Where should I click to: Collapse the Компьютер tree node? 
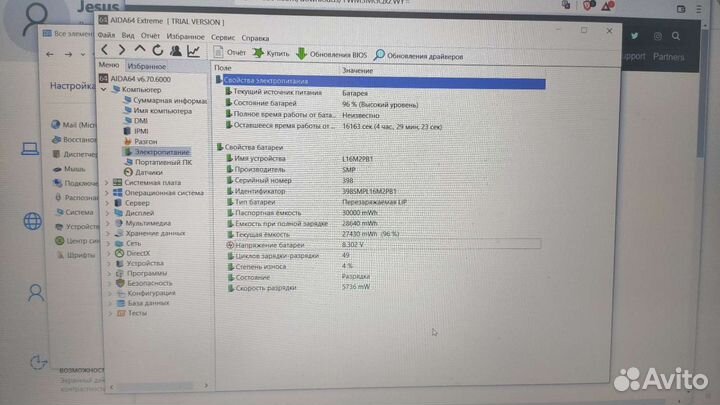[104, 89]
